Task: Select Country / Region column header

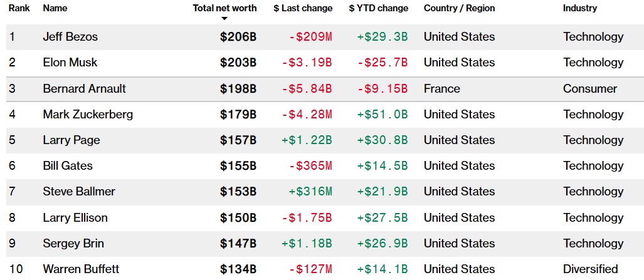Action: coord(459,8)
